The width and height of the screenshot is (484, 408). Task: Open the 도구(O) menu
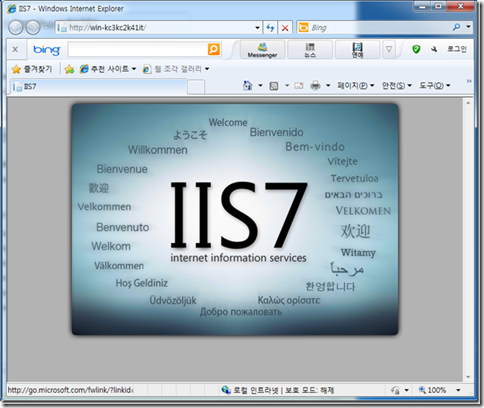(435, 86)
